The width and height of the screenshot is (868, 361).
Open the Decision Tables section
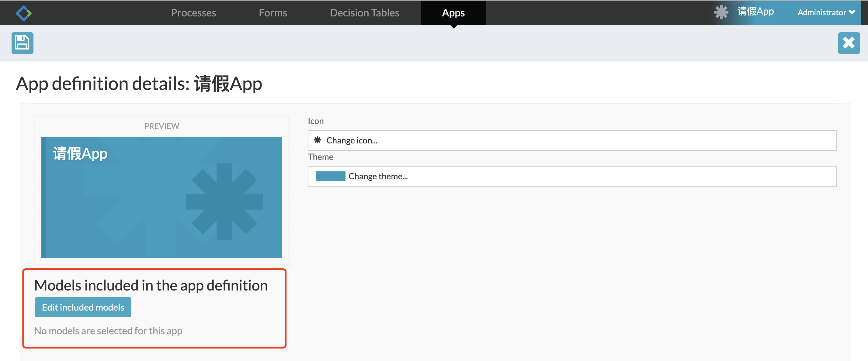(364, 12)
